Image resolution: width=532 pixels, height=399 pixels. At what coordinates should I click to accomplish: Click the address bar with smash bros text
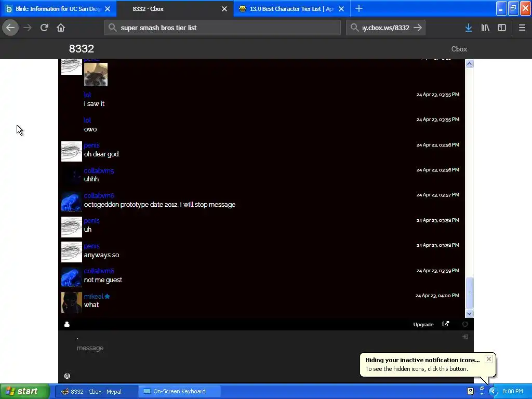[x=222, y=28]
